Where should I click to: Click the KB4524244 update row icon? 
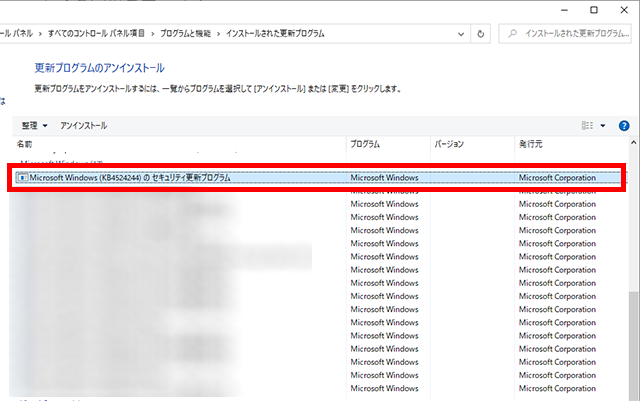point(22,177)
